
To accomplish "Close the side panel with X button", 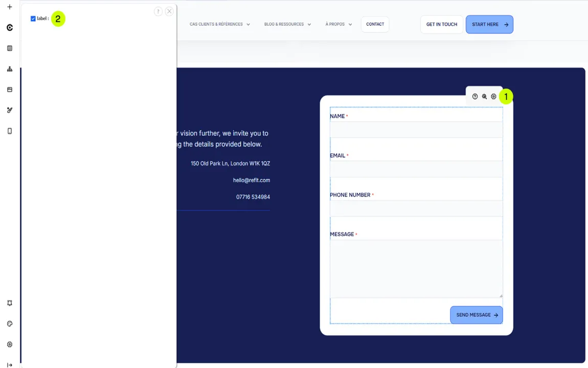I will pos(169,11).
